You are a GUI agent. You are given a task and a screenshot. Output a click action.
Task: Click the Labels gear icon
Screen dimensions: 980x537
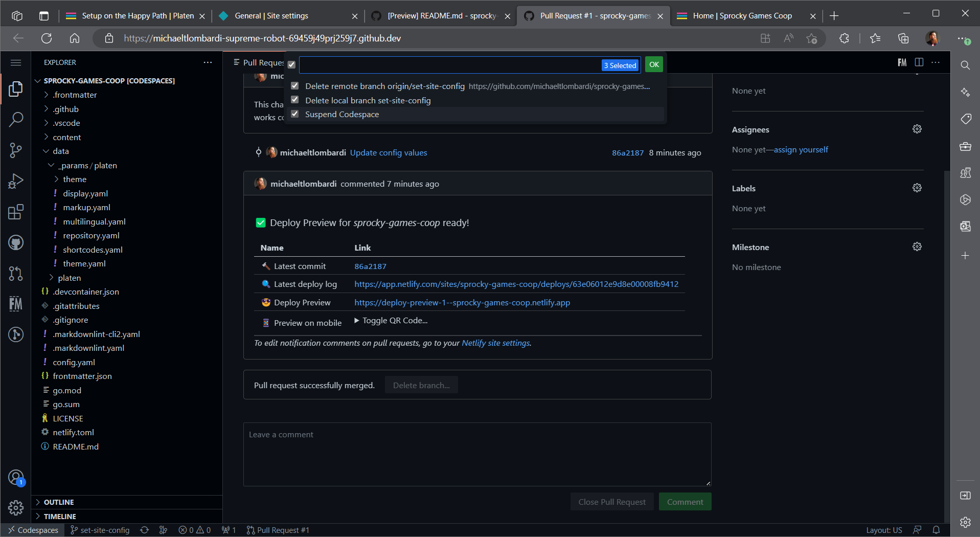[x=917, y=188]
